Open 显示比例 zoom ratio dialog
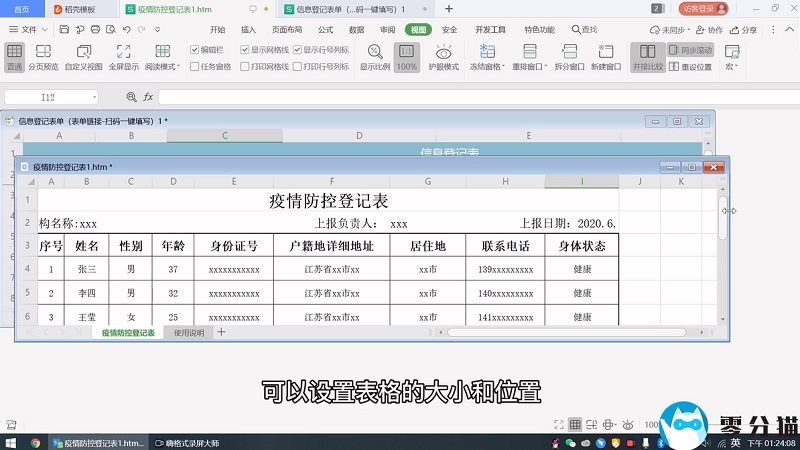This screenshot has height=450, width=800. pyautogui.click(x=374, y=56)
